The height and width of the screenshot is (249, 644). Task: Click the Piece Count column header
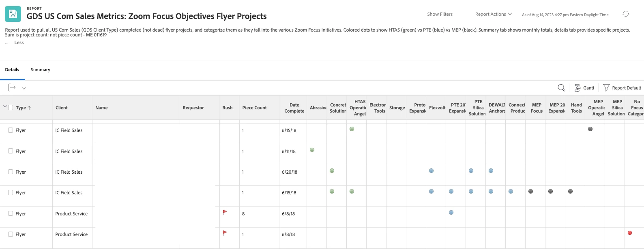254,108
